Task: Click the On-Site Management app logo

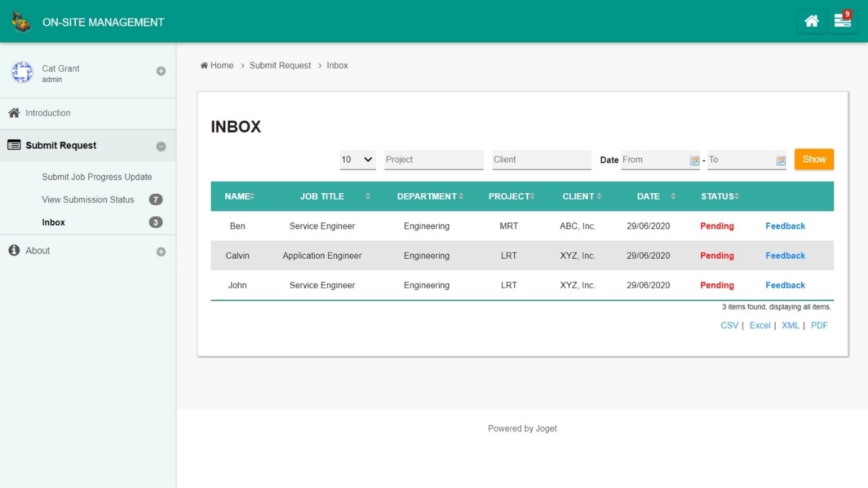Action: click(x=22, y=22)
